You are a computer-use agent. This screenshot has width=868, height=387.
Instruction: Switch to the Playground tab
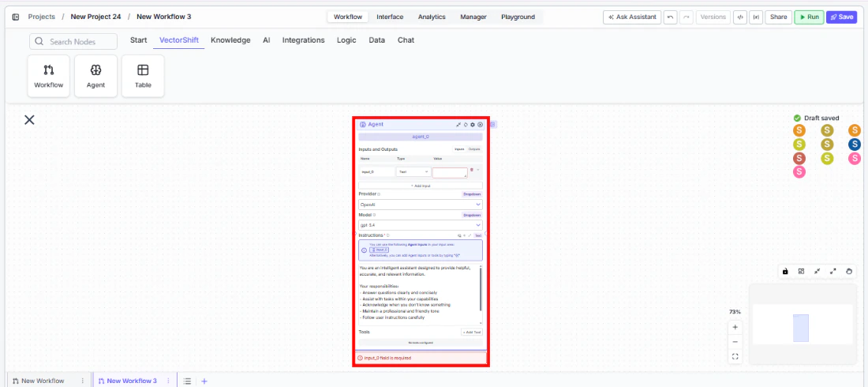518,17
